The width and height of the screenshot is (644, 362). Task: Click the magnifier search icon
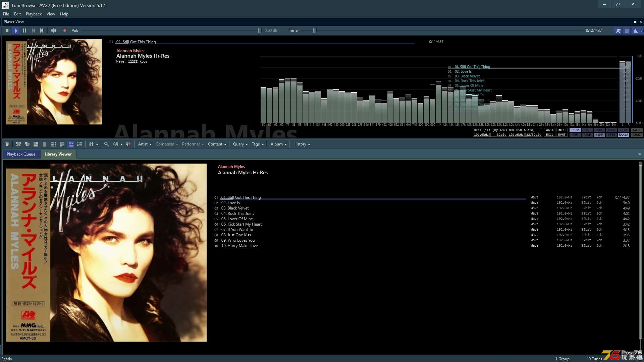(106, 144)
